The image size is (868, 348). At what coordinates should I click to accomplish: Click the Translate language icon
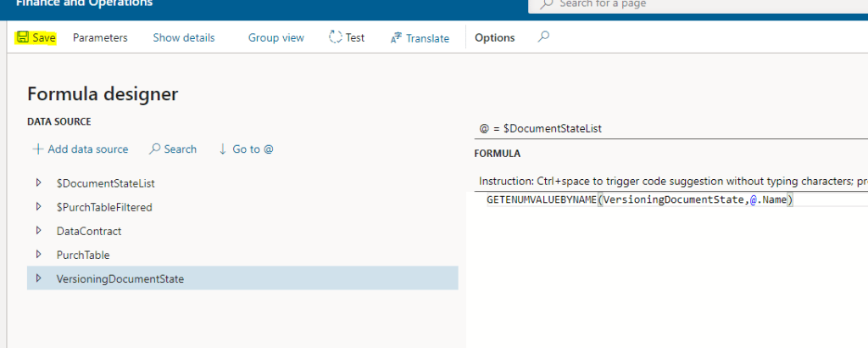tap(396, 38)
